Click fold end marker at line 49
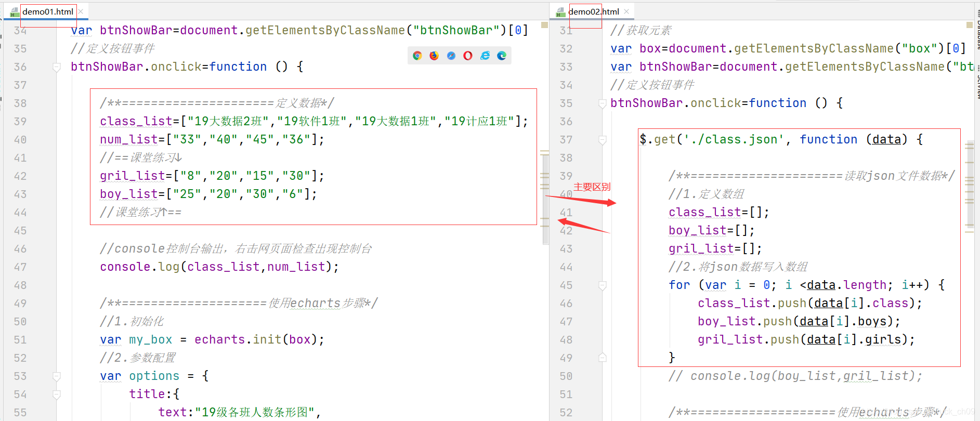This screenshot has width=980, height=421. pos(603,358)
